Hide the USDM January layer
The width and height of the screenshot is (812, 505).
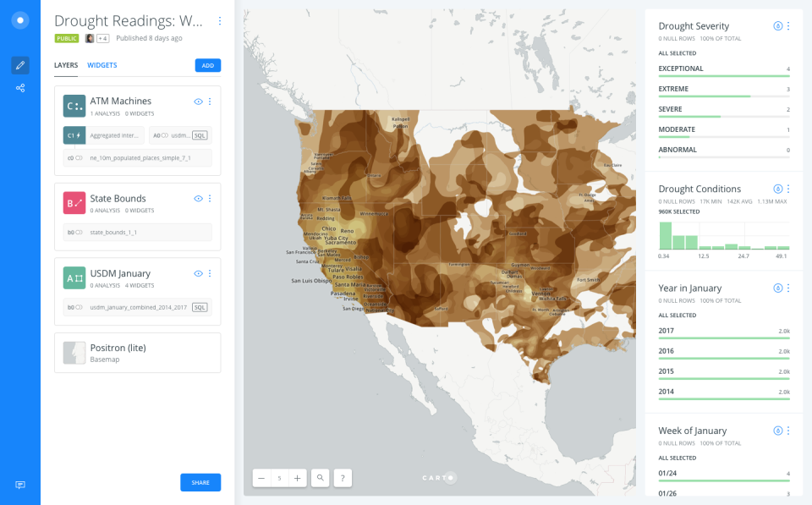pos(198,273)
